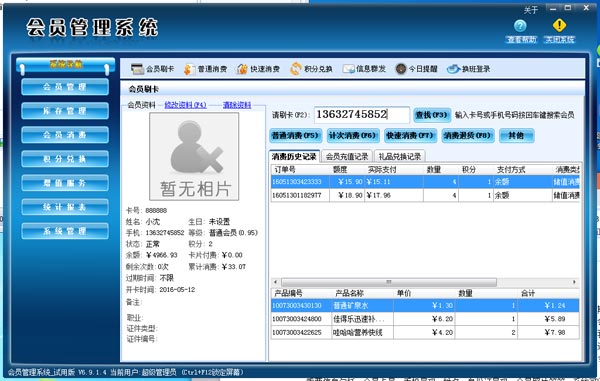Select the 普通消费 toolbar icon
Viewport: 600px width, 381px height.
189,69
